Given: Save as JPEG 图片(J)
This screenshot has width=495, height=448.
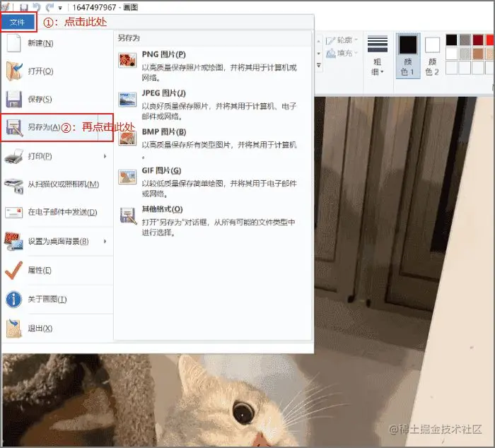Looking at the screenshot, I should [x=213, y=105].
